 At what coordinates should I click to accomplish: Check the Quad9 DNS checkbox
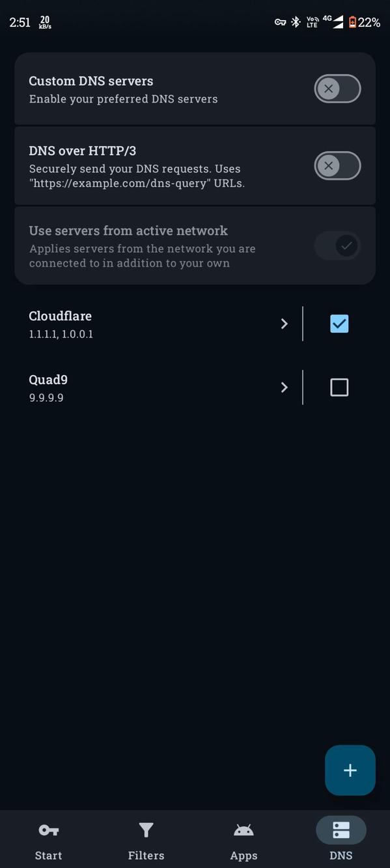point(339,387)
